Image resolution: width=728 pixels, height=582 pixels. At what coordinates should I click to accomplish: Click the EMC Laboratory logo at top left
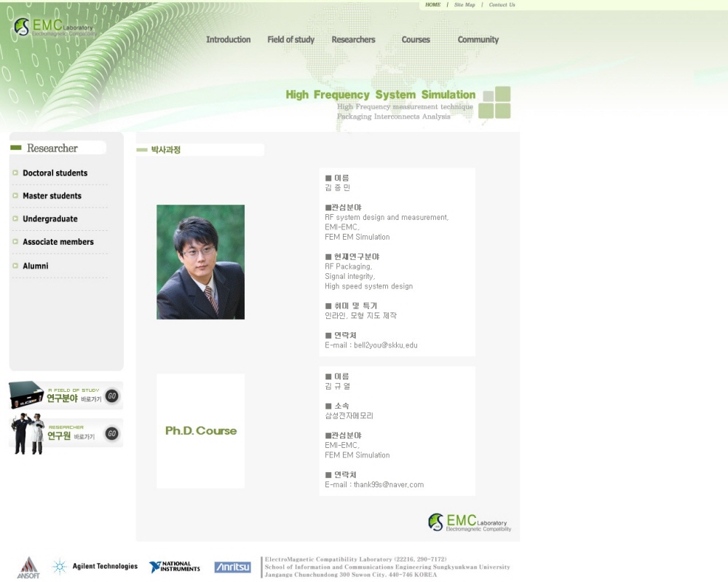pos(55,28)
